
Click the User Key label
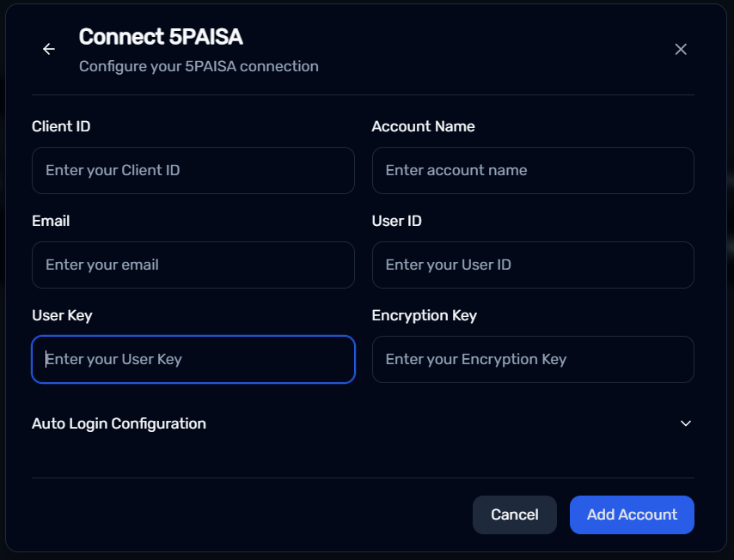pos(62,315)
